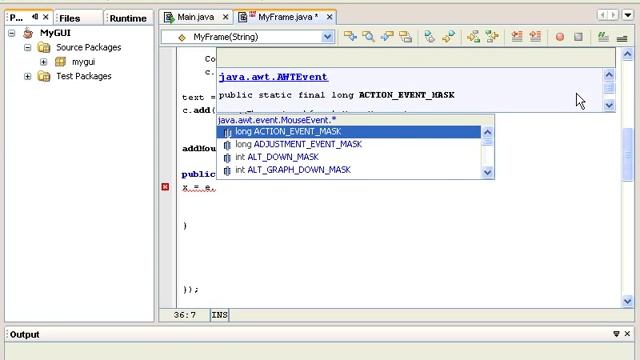The image size is (640, 360).
Task: Select long ACTION_EVENT_MASK completion item
Action: pyautogui.click(x=349, y=132)
